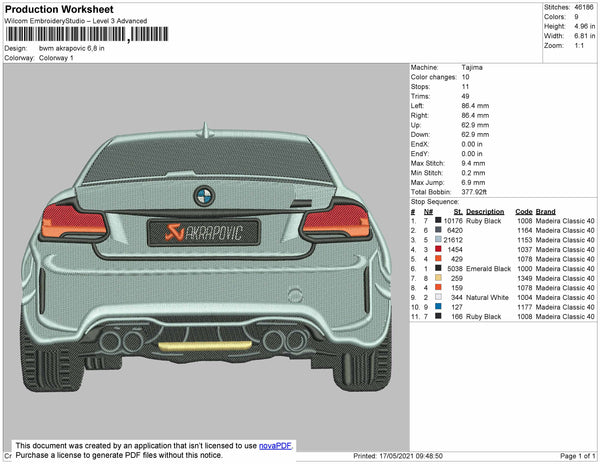600x464 pixels.
Task: Select the Wilcom EmbroideryStudio Level 3 Advanced line
Action: pos(76,21)
